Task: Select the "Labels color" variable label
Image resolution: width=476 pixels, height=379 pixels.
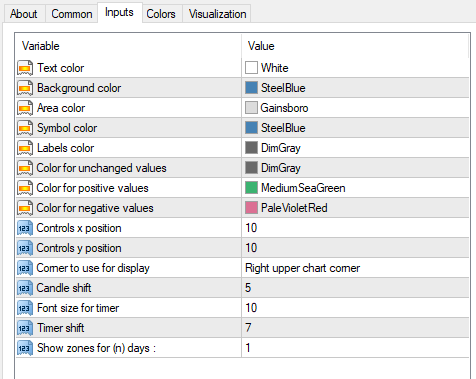Action: point(66,148)
